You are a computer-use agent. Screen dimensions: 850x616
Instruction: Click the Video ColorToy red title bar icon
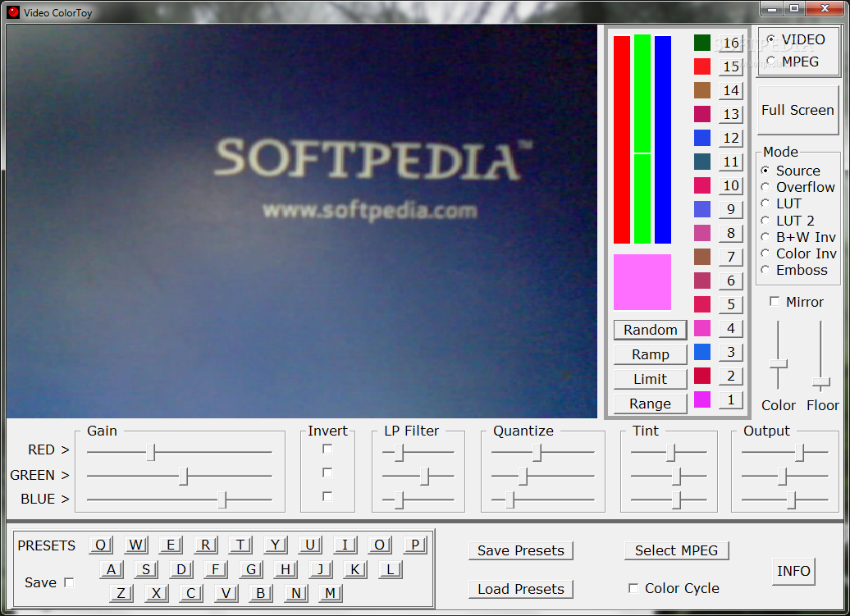click(x=13, y=12)
